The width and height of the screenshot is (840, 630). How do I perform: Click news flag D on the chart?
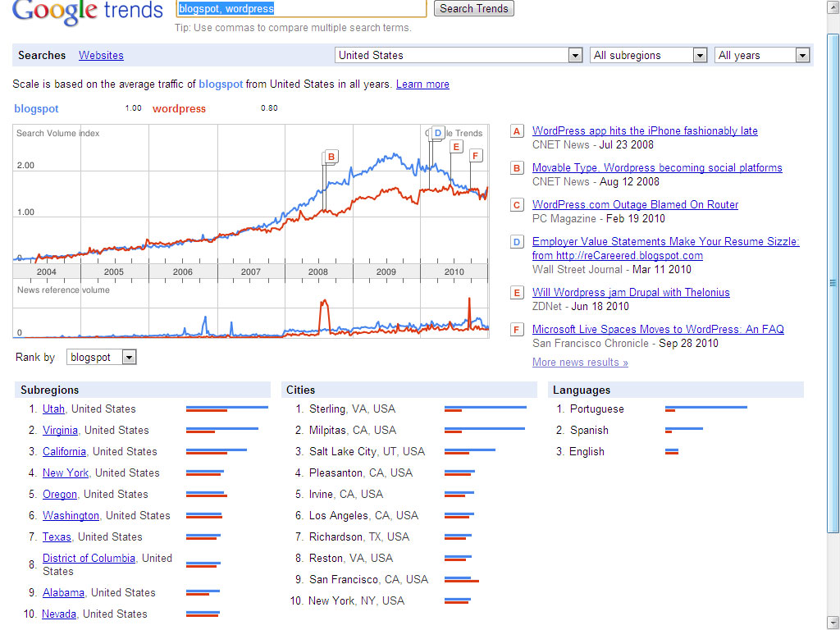point(438,133)
